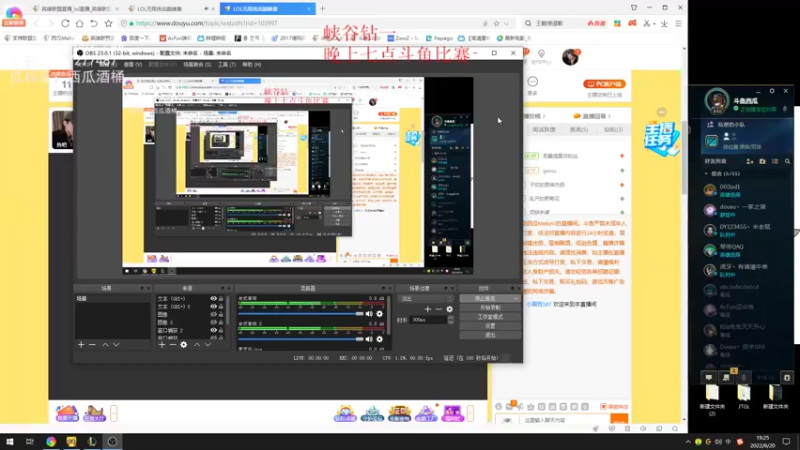Remove the selected OBS source
Viewport: 800px width, 450px height.
pos(172,345)
